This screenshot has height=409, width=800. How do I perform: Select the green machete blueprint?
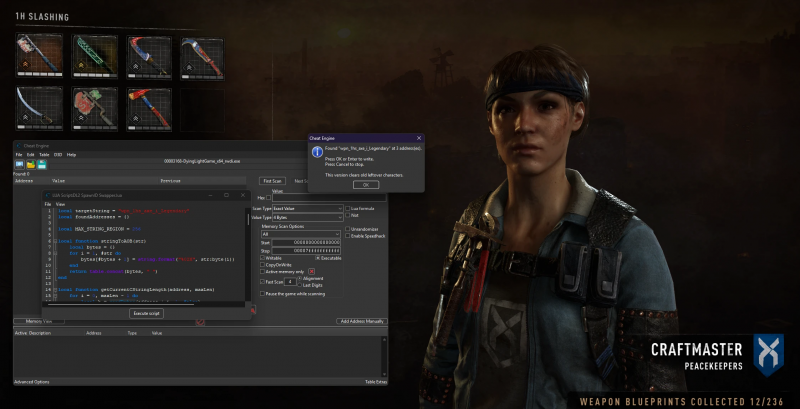click(x=94, y=56)
